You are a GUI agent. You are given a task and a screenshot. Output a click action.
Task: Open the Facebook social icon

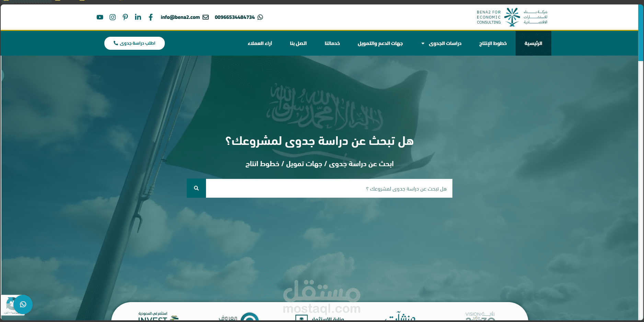tap(151, 17)
